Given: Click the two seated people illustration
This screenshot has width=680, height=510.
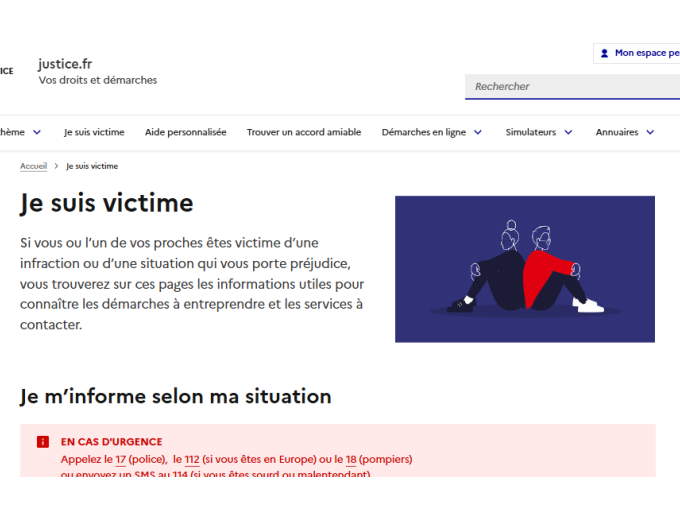Looking at the screenshot, I should click(x=525, y=269).
